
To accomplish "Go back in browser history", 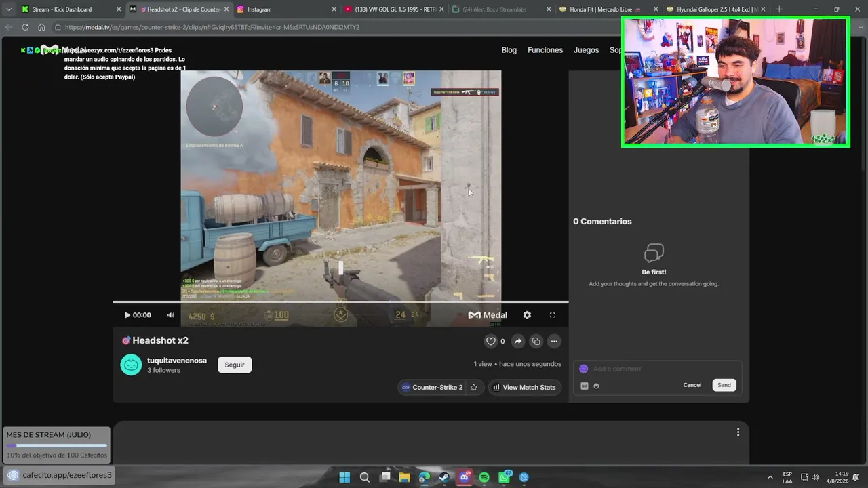I will point(9,27).
